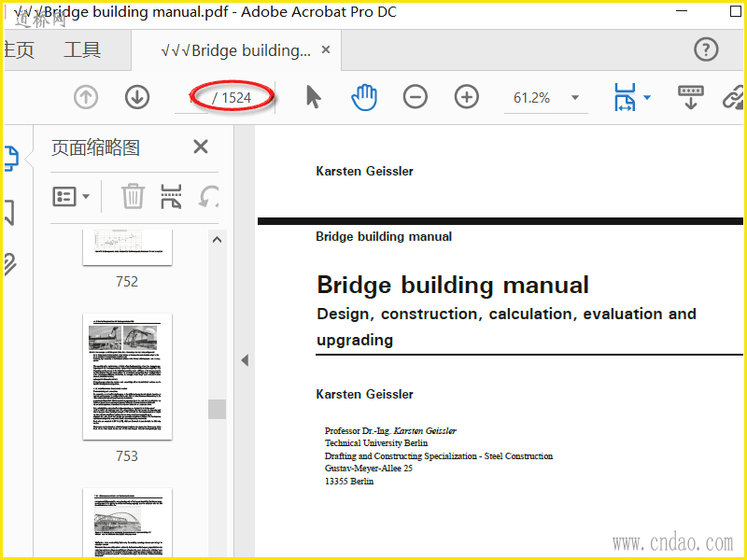Click the current page number field
Image resolution: width=747 pixels, height=560 pixels.
[x=191, y=98]
